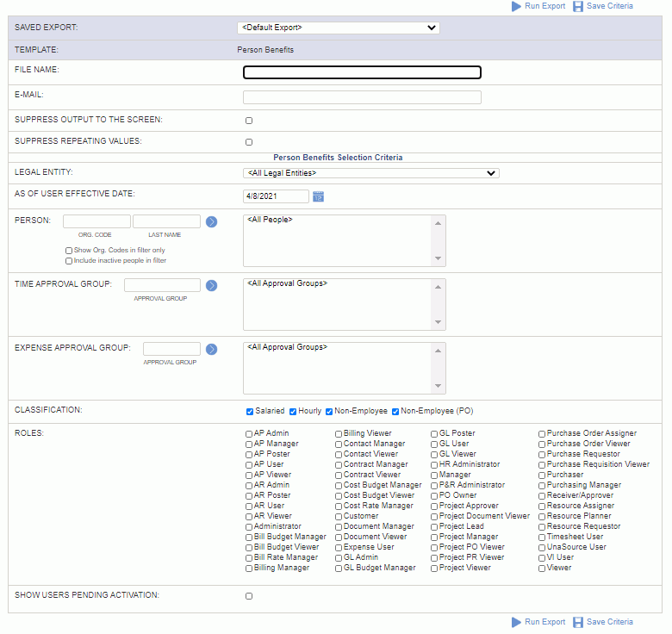Open the Saved Export dropdown

(x=339, y=28)
